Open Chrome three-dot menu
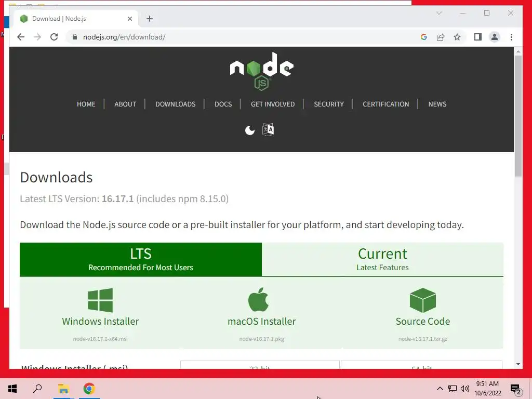This screenshot has width=532, height=399. 511,37
